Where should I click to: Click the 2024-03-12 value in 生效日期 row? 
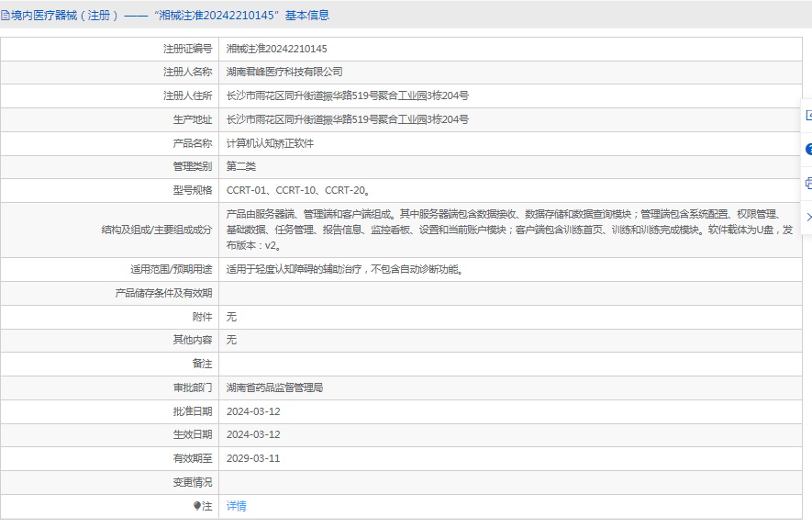tap(253, 434)
